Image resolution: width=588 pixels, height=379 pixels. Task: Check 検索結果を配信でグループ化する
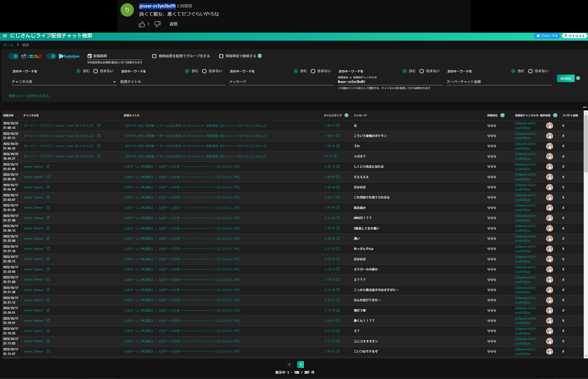point(154,56)
